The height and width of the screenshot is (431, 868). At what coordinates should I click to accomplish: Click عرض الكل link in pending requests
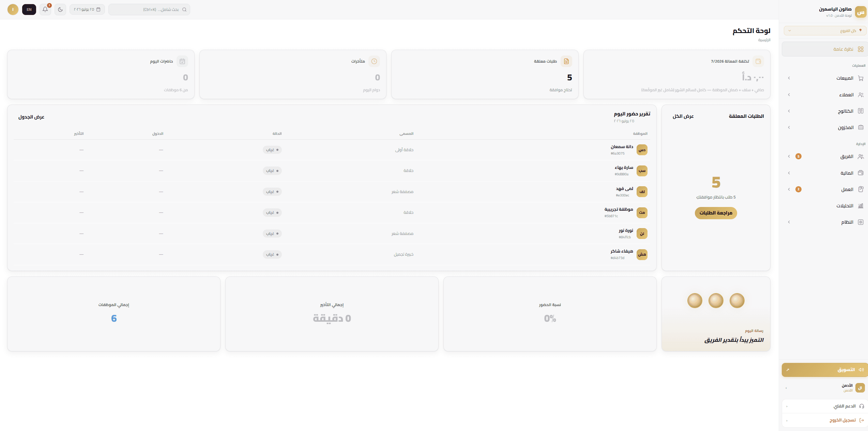pyautogui.click(x=683, y=116)
